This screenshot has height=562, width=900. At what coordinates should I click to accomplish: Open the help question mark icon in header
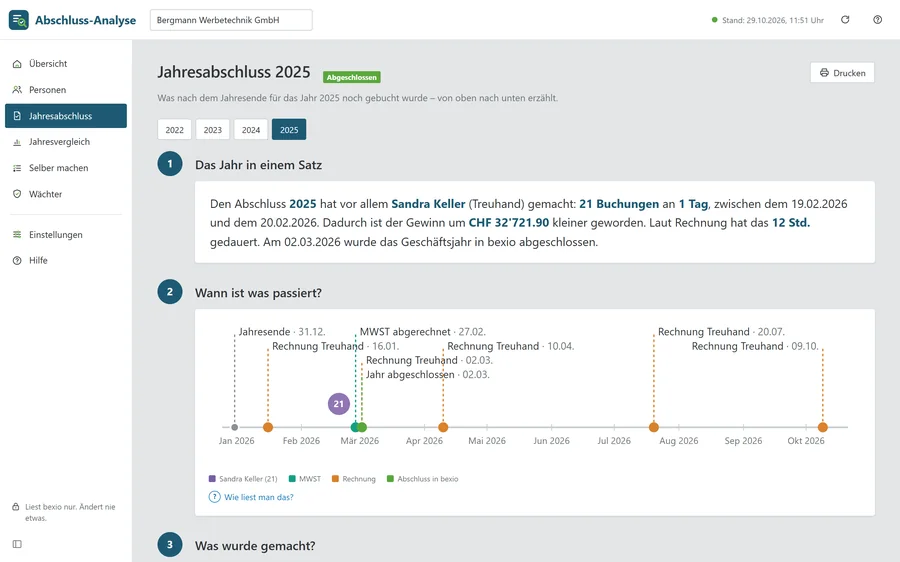[x=877, y=20]
